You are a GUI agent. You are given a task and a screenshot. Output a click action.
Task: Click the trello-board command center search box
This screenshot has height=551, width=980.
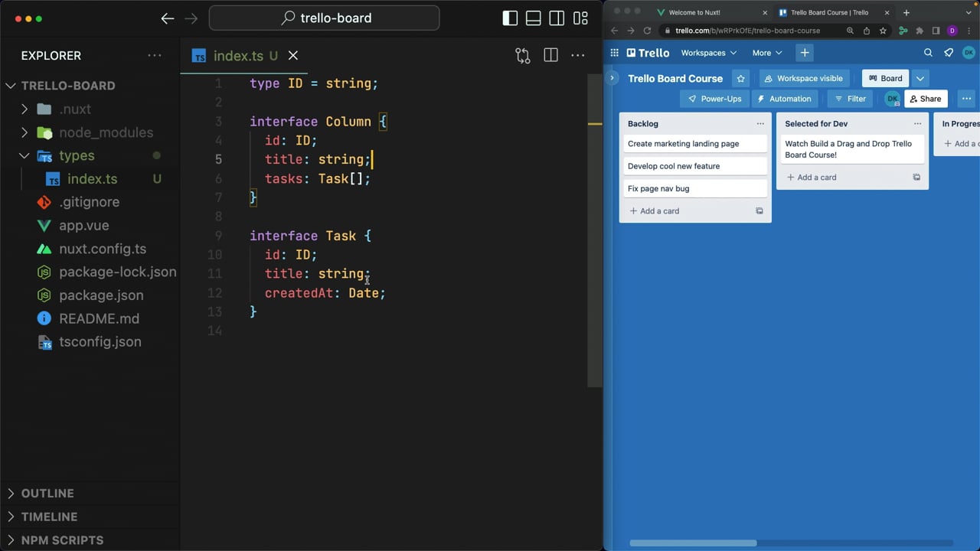325,18
